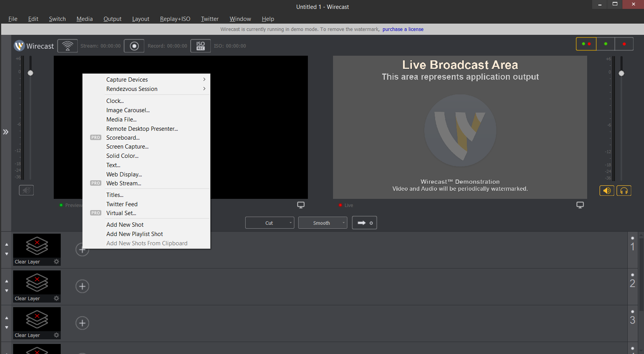Toggle layer 2 visibility dot
644x354 pixels.
pyautogui.click(x=632, y=275)
